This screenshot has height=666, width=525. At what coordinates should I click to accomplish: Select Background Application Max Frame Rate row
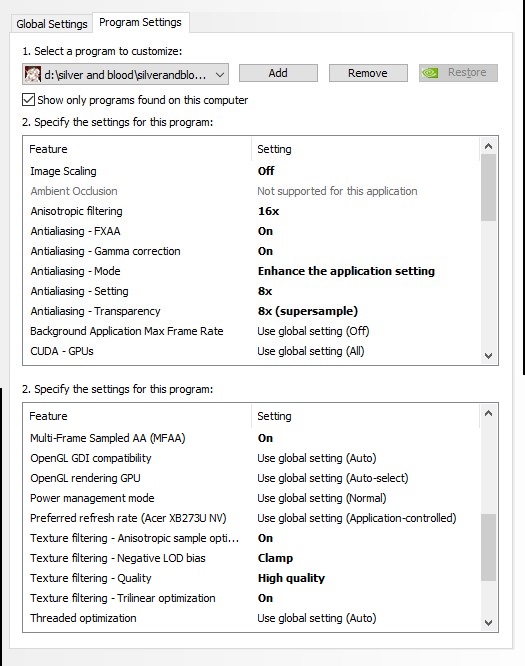(252, 331)
